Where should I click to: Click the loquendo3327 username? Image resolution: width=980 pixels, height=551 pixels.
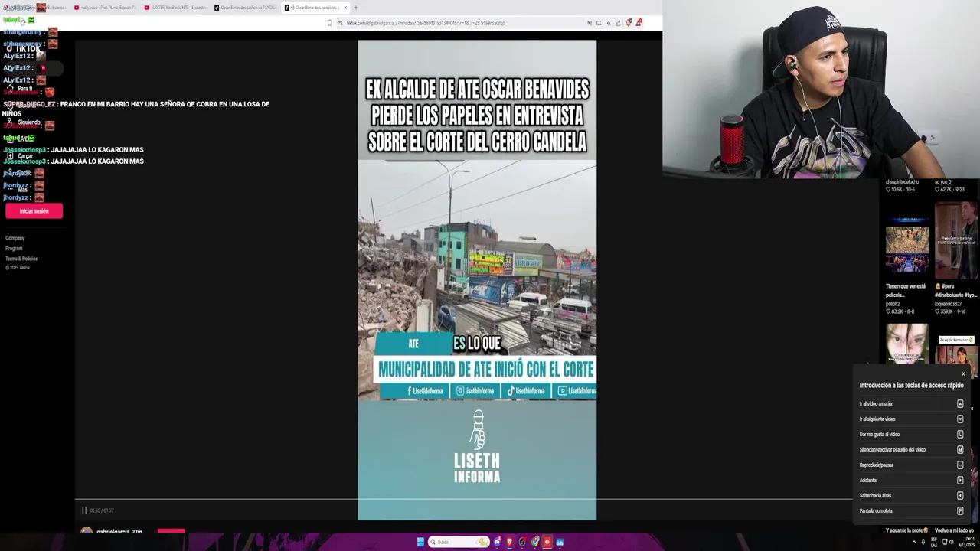(x=948, y=304)
